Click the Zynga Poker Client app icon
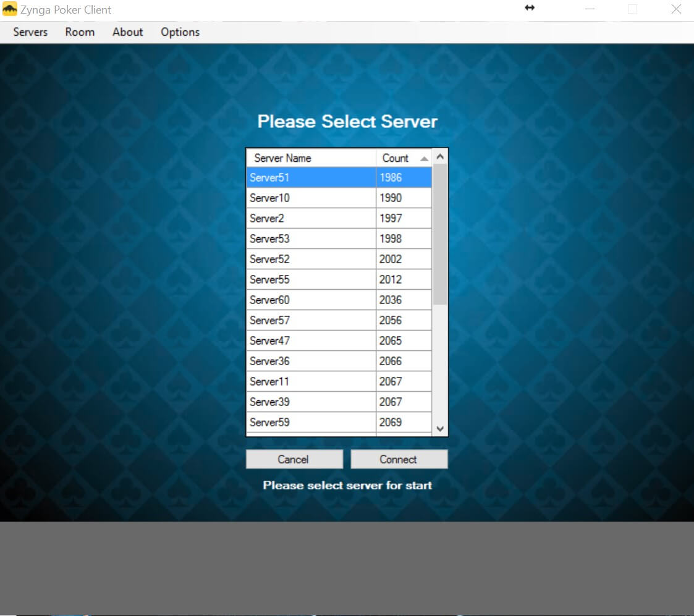The image size is (694, 616). [x=10, y=9]
